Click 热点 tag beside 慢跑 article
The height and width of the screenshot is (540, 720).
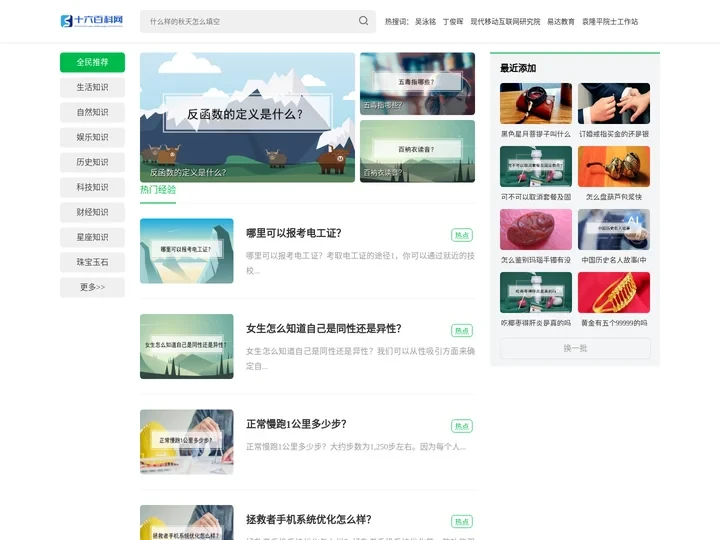(461, 426)
